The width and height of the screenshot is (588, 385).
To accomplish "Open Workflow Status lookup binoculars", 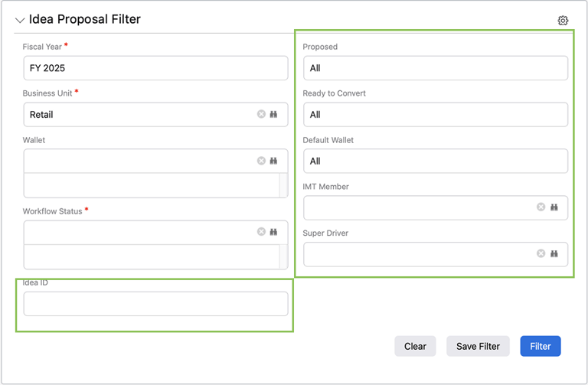I will pyautogui.click(x=273, y=231).
